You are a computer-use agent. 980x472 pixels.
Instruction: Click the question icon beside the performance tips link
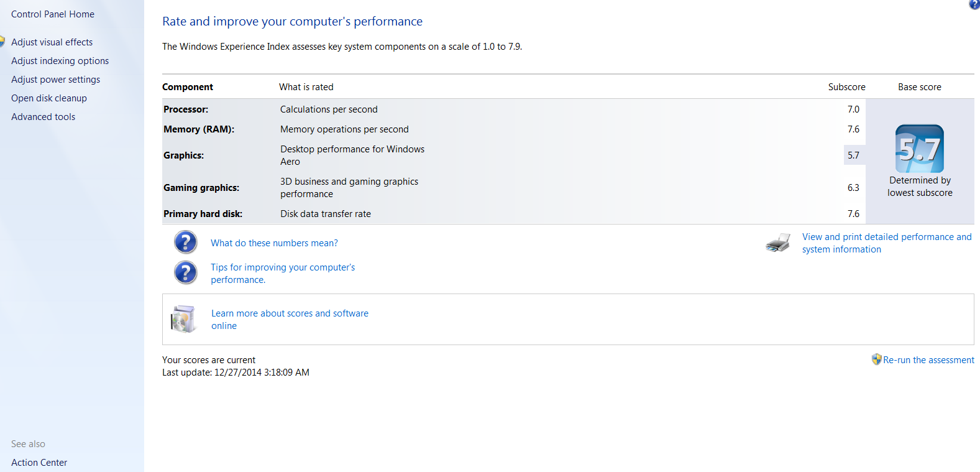pos(185,272)
